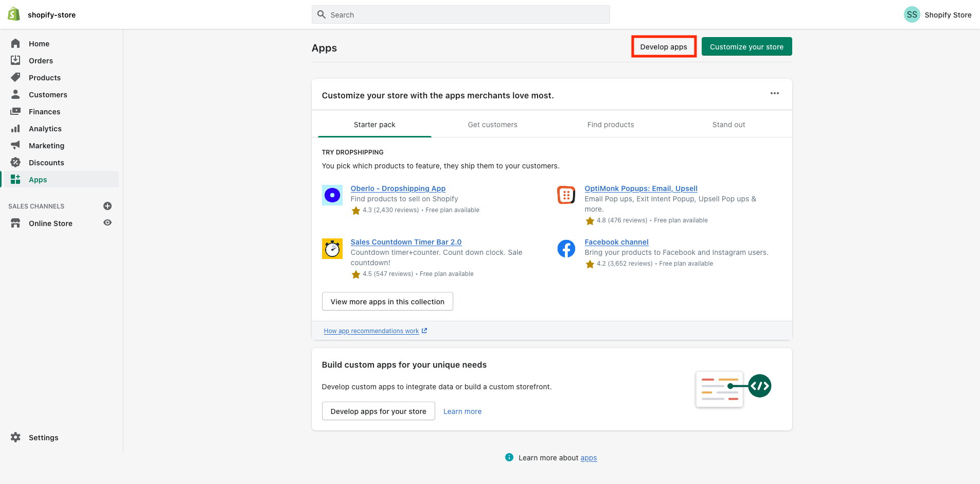This screenshot has height=484, width=980.
Task: Open Discounts from the sidebar menu
Action: click(x=46, y=163)
